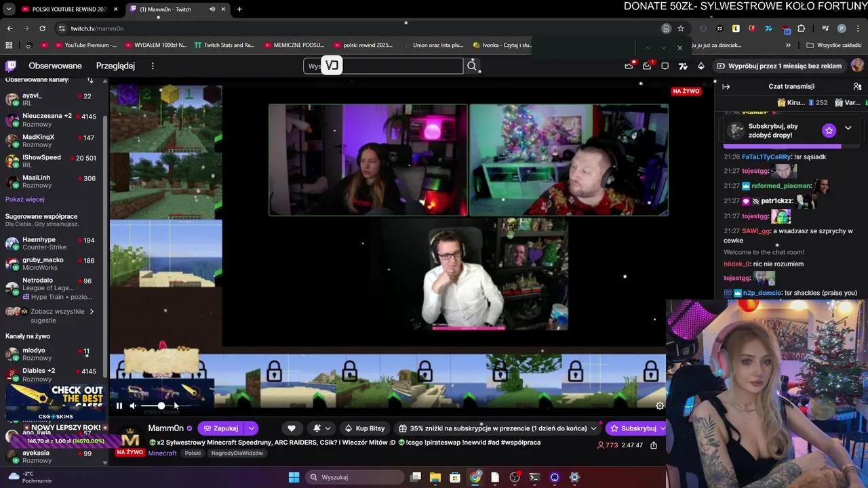Open the Obserwowane tab

pos(55,66)
